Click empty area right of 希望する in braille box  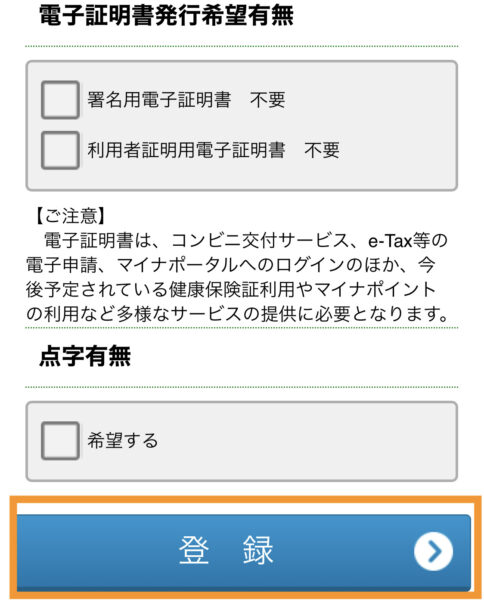point(306,441)
